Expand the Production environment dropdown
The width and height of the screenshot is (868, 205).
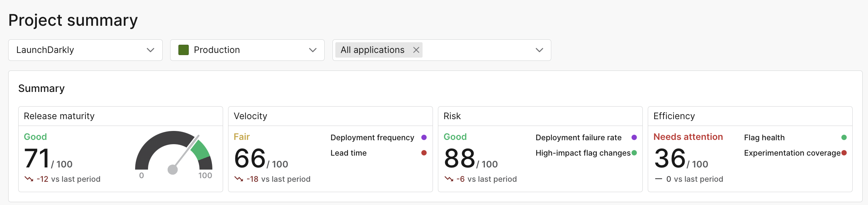pos(312,50)
